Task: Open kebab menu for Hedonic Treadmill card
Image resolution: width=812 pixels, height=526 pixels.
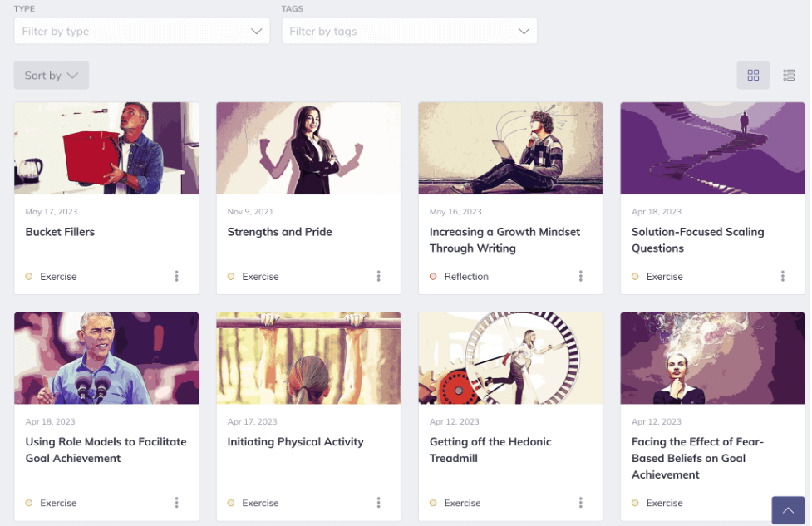Action: pyautogui.click(x=580, y=502)
